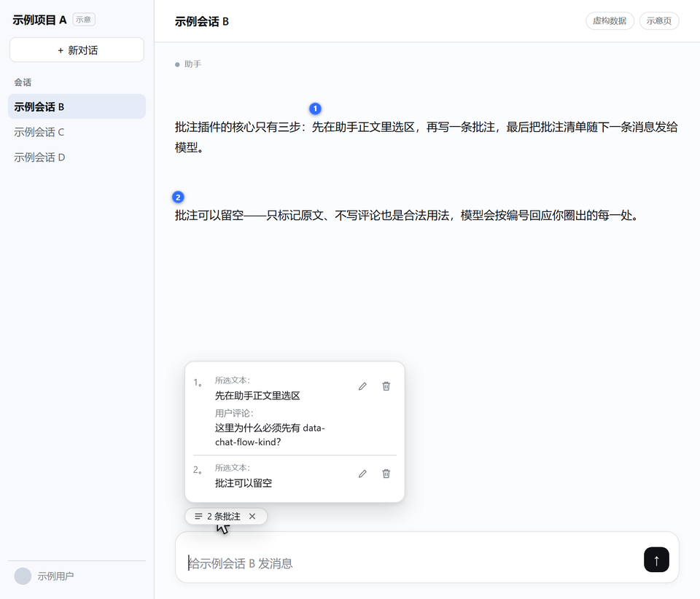
Task: Delete annotation 2 "批注可以留空" trash icon
Action: tap(386, 474)
